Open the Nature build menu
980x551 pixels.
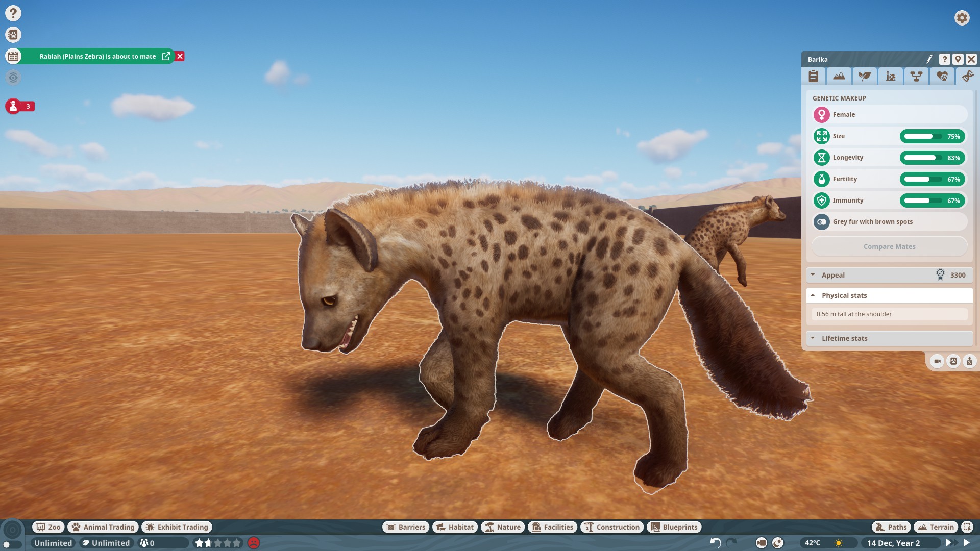[503, 527]
